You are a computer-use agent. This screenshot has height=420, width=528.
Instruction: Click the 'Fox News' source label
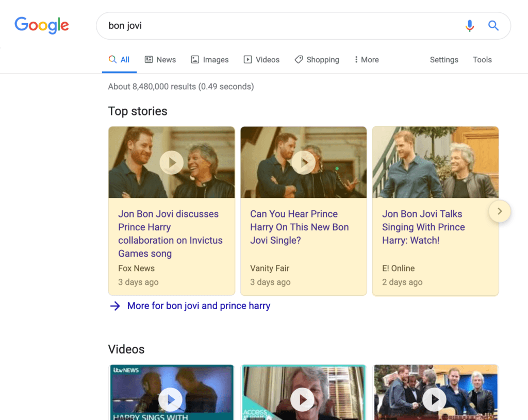click(x=136, y=268)
